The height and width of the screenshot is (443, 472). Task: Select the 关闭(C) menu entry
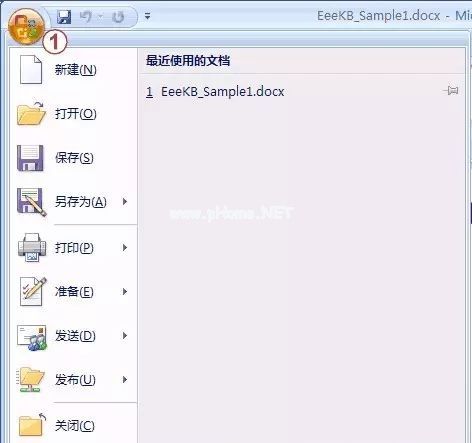tap(72, 425)
